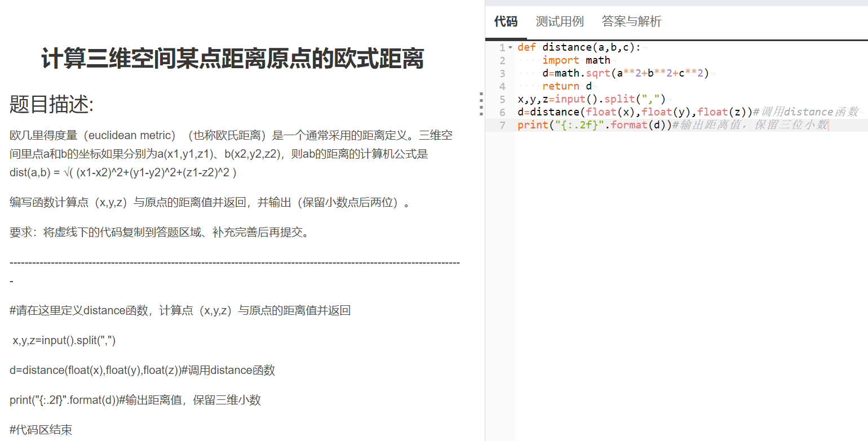This screenshot has height=441, width=868.
Task: Click print format line in problem description
Action: [135, 400]
